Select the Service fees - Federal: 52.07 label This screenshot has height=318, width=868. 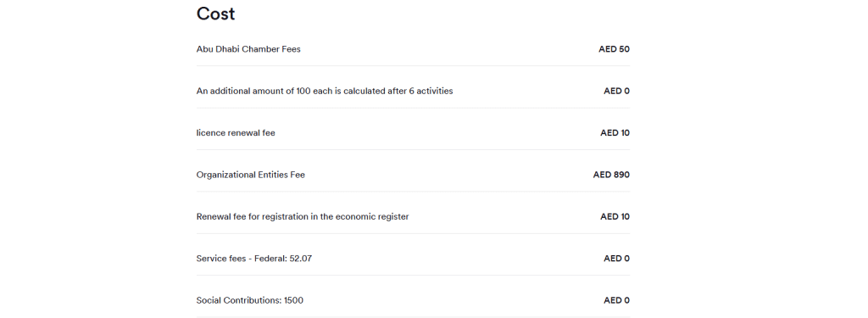click(254, 258)
